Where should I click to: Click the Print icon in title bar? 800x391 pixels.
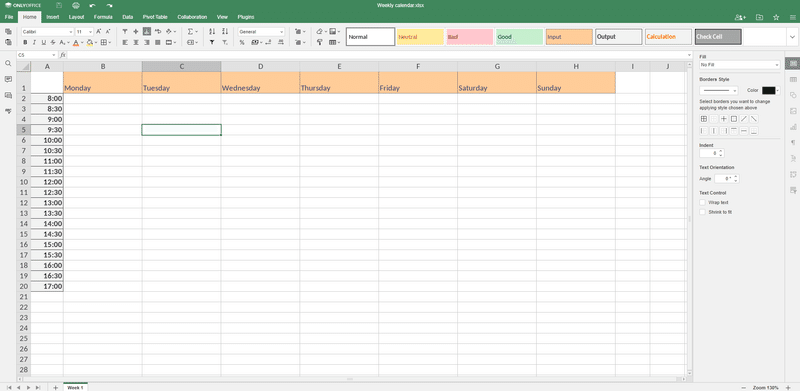click(76, 5)
